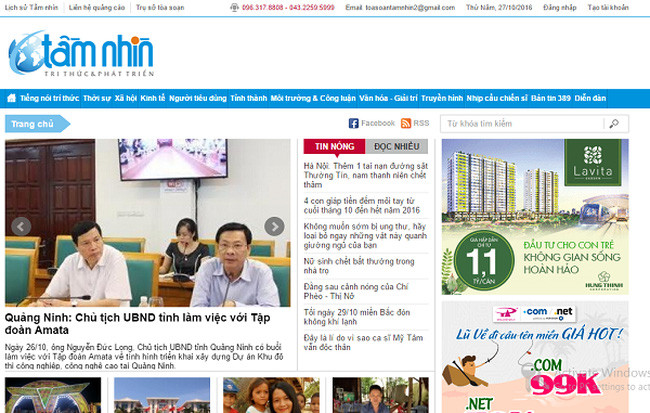
Task: Open the Kinh tế section
Action: 153,98
